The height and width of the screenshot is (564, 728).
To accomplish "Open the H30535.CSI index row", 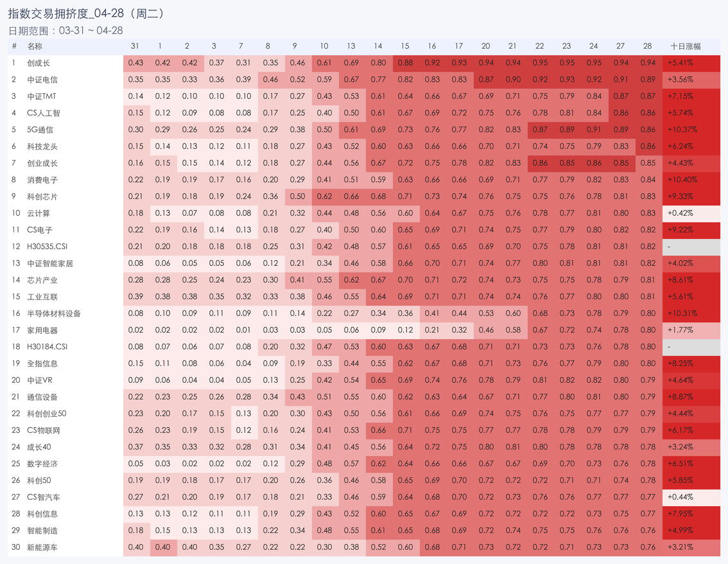I will (x=48, y=247).
